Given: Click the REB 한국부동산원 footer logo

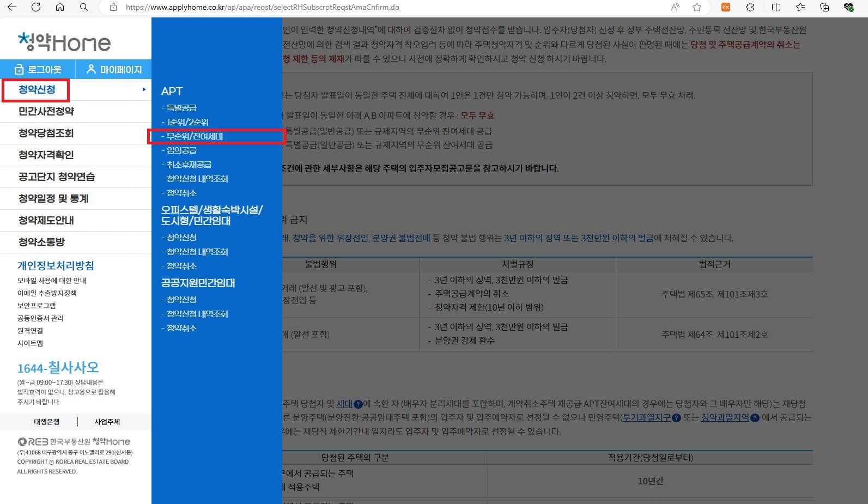Looking at the screenshot, I should [74, 441].
